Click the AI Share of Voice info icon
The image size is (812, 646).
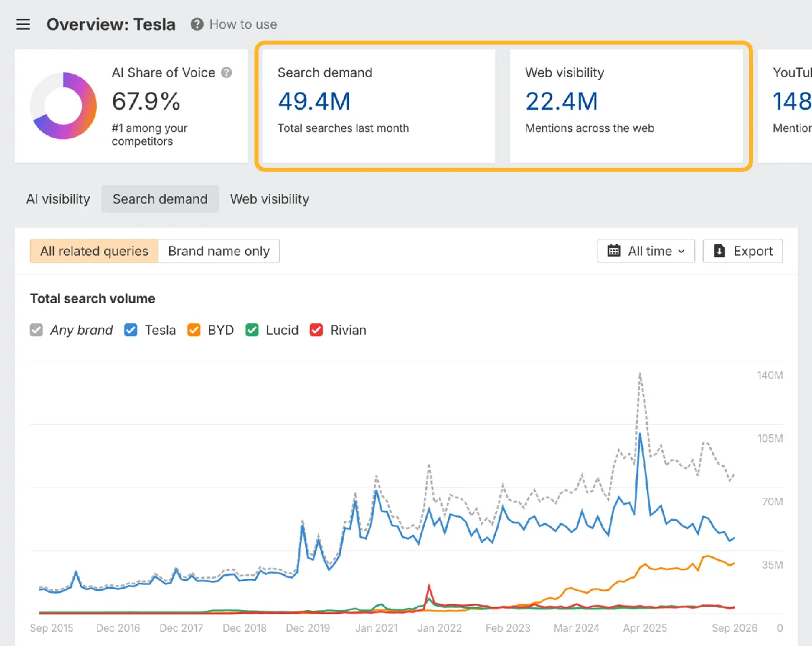click(x=227, y=72)
